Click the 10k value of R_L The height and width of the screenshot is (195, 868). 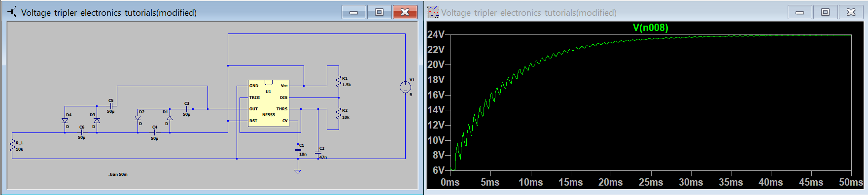pos(20,149)
